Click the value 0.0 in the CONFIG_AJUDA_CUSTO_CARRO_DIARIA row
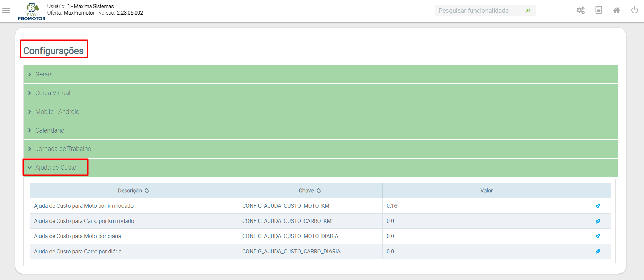This screenshot has height=280, width=644. [x=390, y=252]
